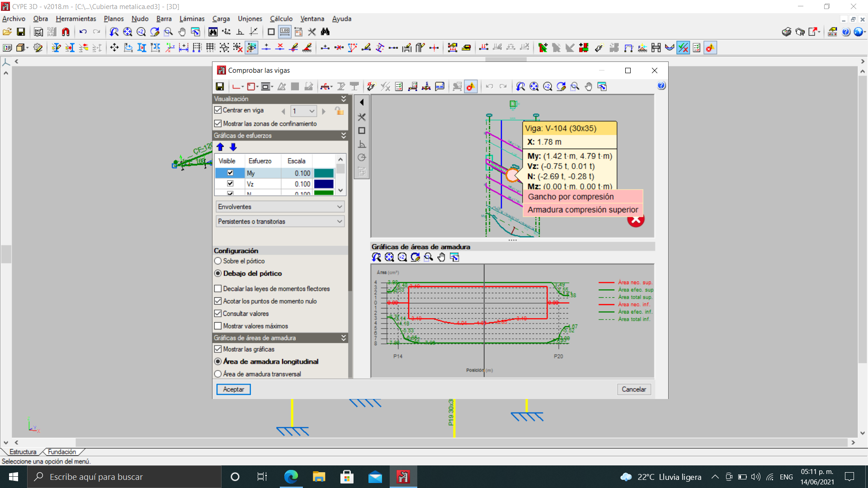The height and width of the screenshot is (488, 868).
Task: Open Microsoft Edge from the taskbar
Action: [291, 477]
